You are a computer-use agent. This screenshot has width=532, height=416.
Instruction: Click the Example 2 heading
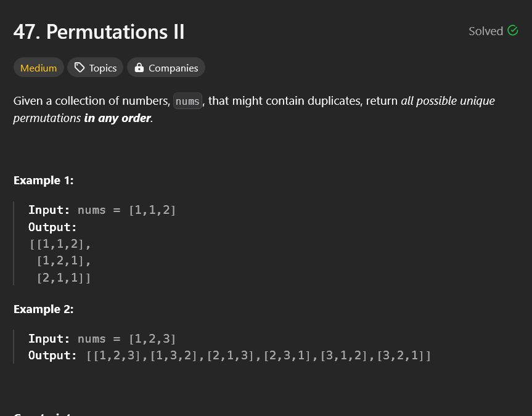(x=43, y=309)
